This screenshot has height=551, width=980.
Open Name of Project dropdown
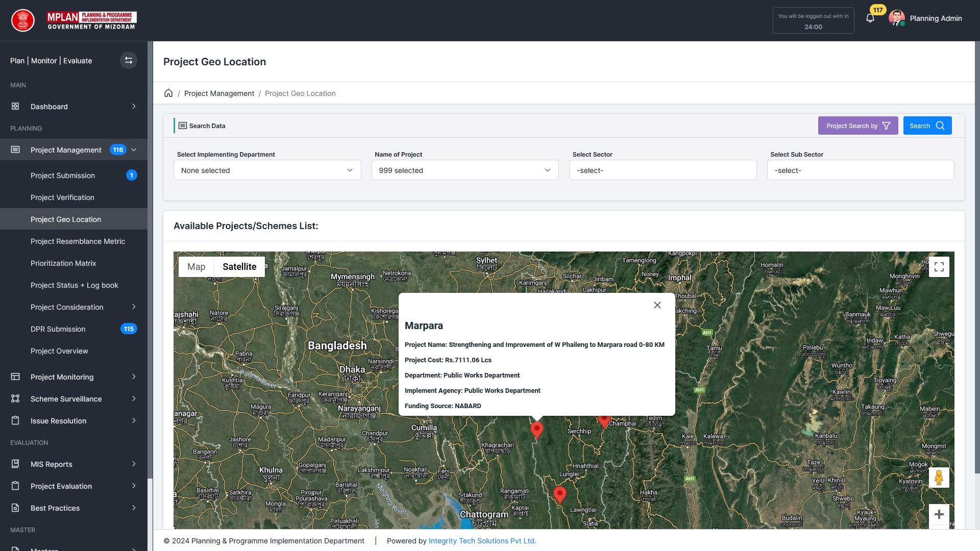[x=464, y=170]
